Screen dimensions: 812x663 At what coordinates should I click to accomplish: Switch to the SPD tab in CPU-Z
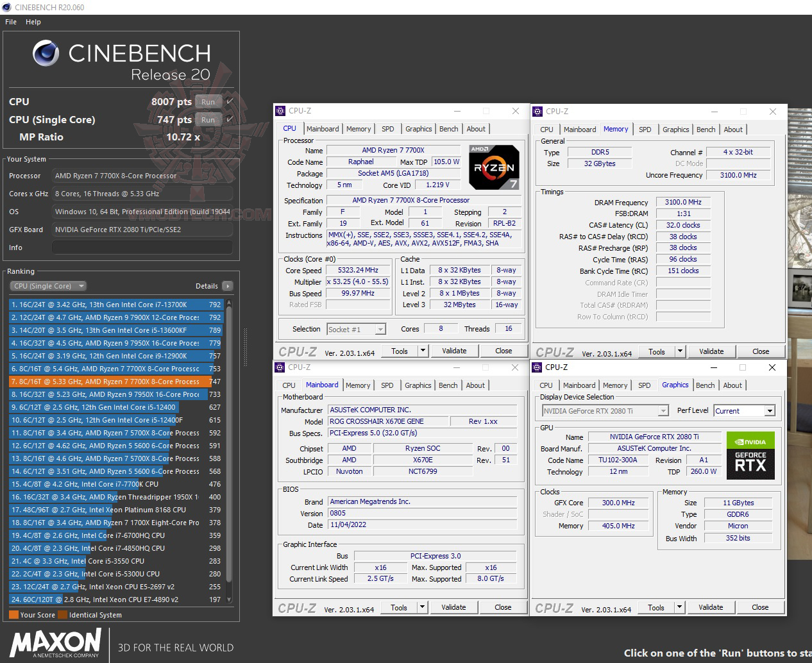coord(387,128)
